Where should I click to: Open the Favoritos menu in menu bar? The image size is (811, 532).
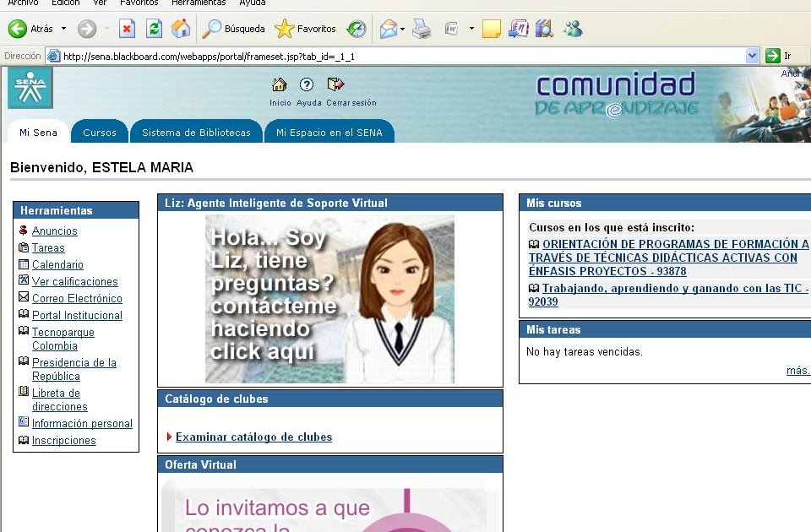pyautogui.click(x=139, y=3)
